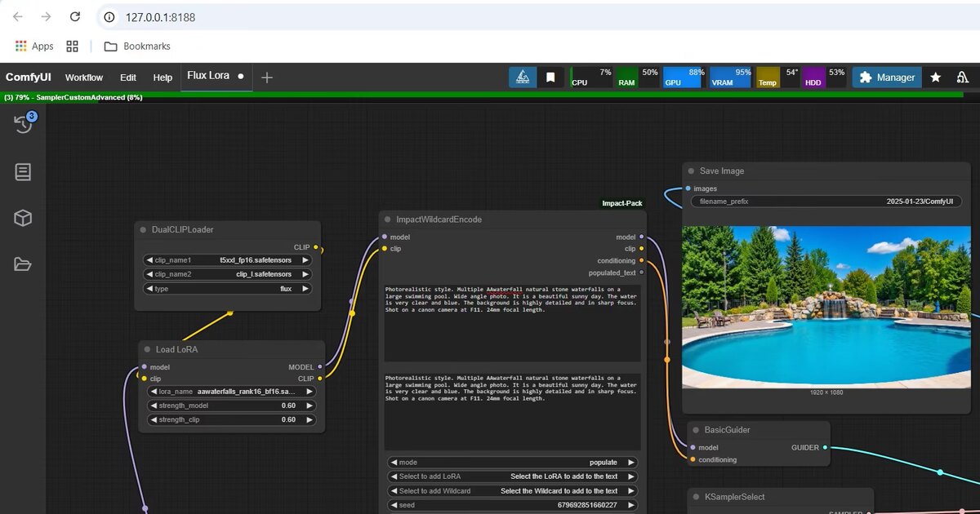Open the clip_name1 model selector
This screenshot has height=514, width=980.
(x=227, y=260)
